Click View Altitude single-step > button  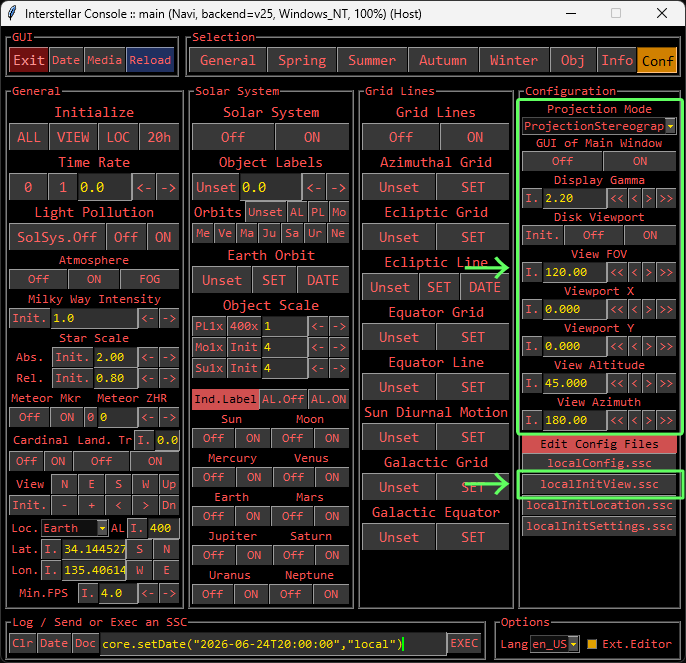649,383
